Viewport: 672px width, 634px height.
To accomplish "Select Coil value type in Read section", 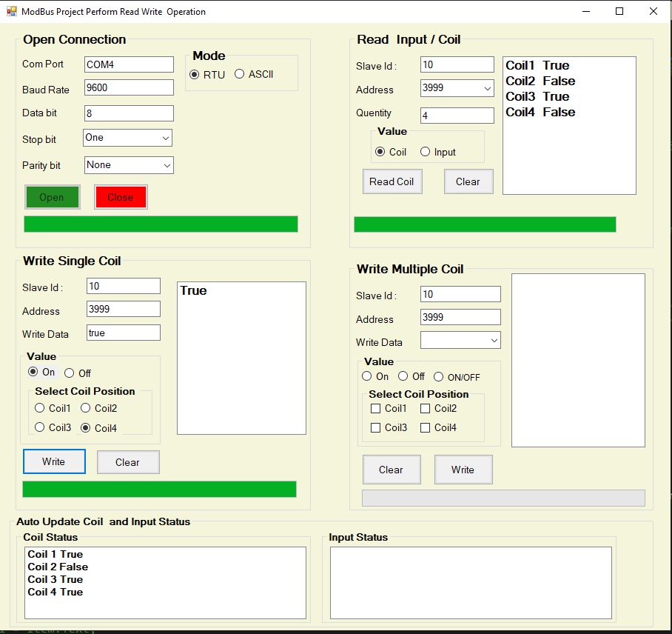I will coord(380,153).
